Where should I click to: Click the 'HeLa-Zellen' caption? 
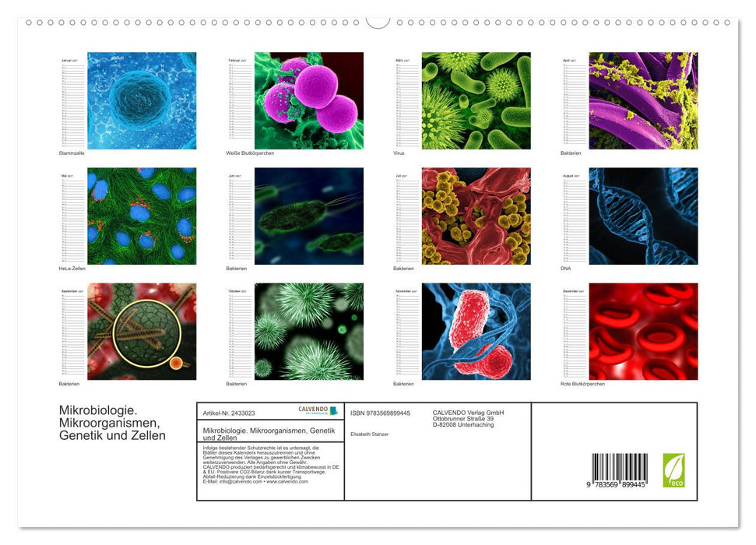click(72, 268)
